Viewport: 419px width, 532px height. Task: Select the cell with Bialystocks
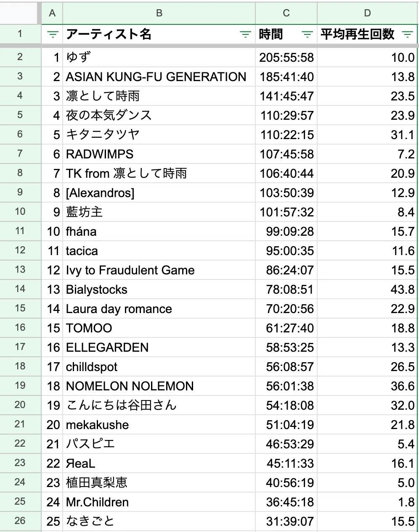(159, 290)
